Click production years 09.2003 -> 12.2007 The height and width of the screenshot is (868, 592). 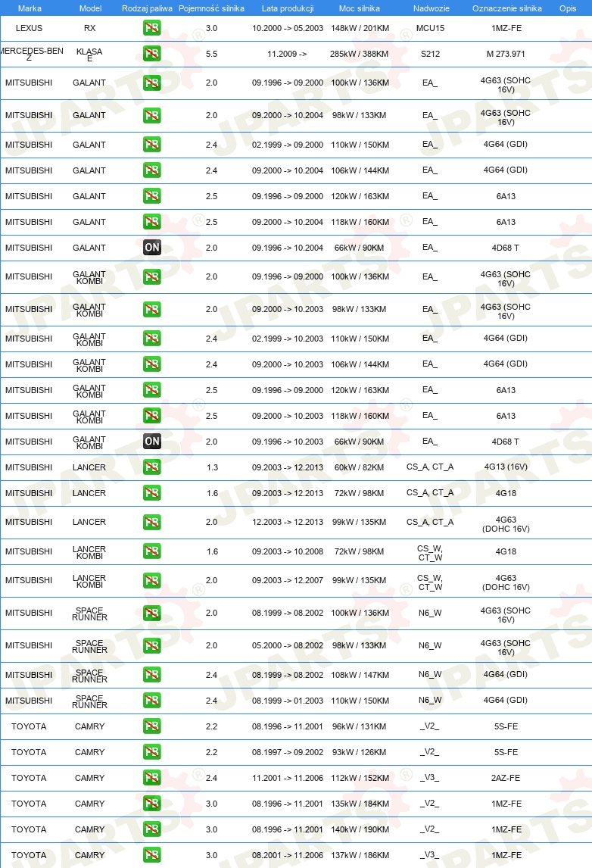pyautogui.click(x=287, y=580)
